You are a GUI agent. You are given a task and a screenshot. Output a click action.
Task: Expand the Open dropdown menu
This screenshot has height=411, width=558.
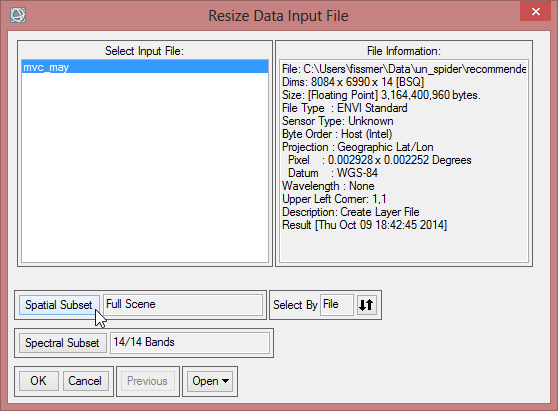click(210, 381)
